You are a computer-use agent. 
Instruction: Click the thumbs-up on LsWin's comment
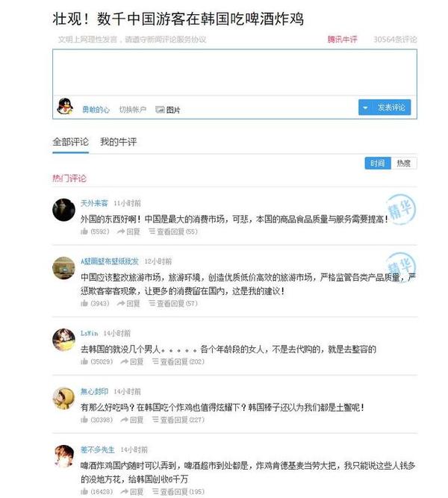pyautogui.click(x=84, y=361)
